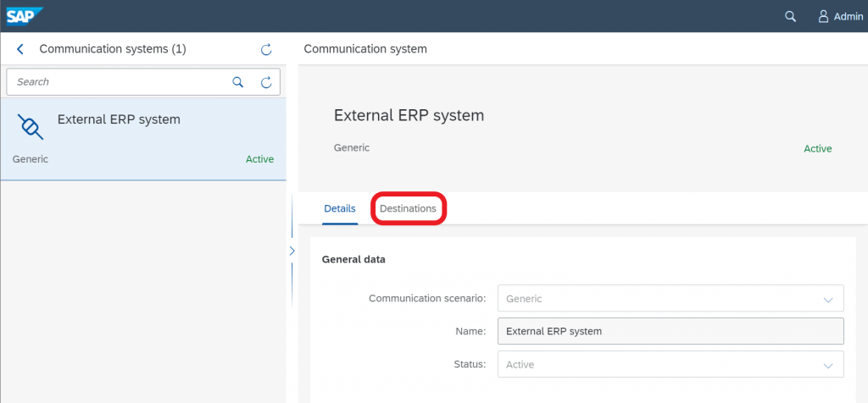Select External ERP system list item

click(143, 140)
